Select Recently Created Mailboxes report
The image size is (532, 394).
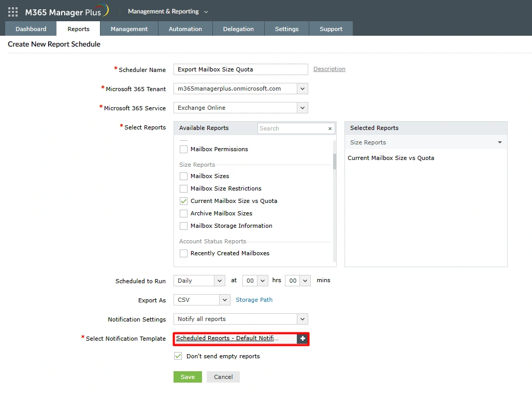click(183, 253)
